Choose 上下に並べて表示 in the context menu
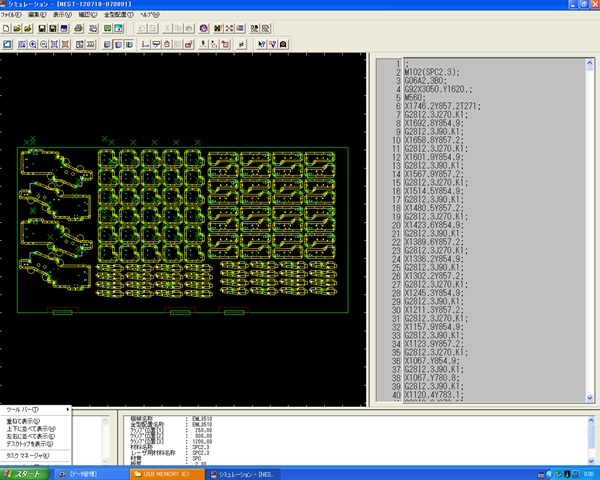 [36, 429]
